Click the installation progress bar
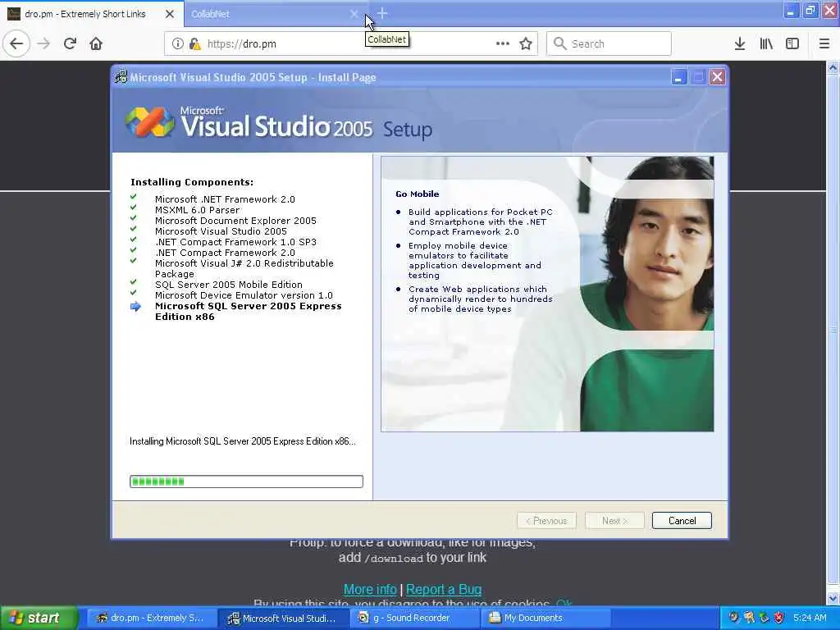 246,481
